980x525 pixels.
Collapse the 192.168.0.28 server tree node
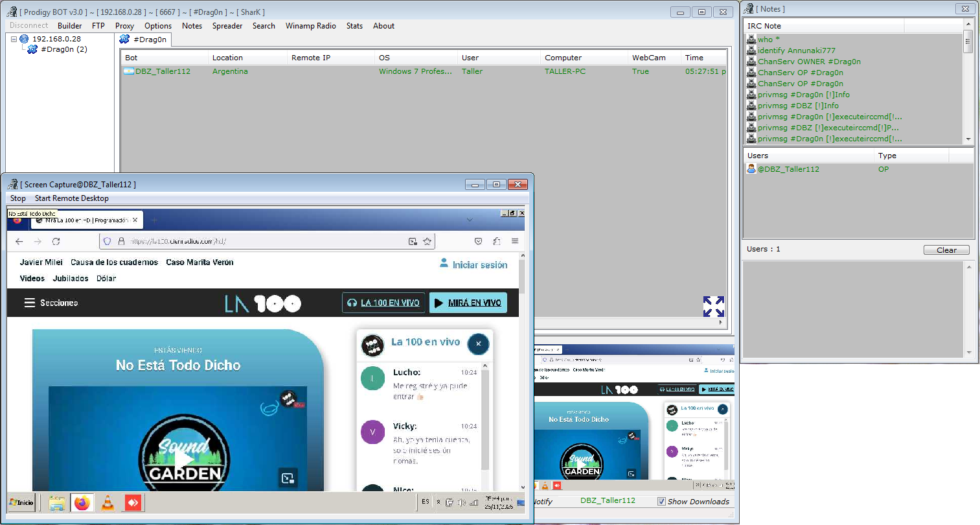point(14,39)
